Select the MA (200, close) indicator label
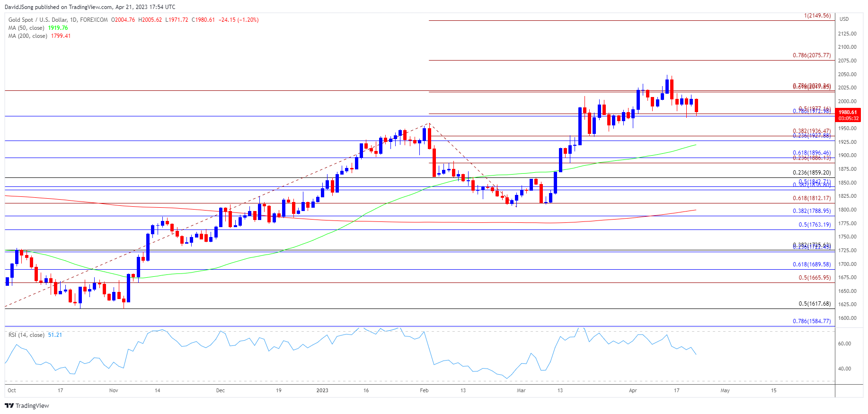The height and width of the screenshot is (414, 868). pos(28,36)
